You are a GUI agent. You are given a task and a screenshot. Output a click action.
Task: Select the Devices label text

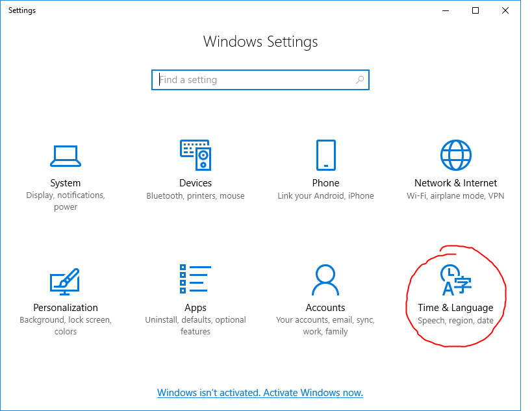point(196,183)
